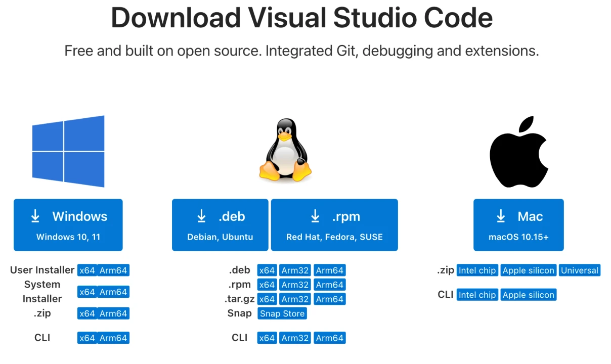This screenshot has width=611, height=364.
Task: Pick Arm64 in the Linux .rpm row
Action: click(330, 285)
